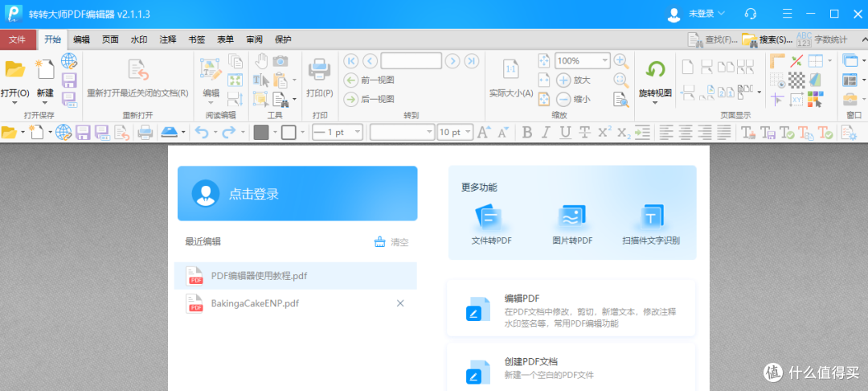868x391 pixels.
Task: Click the 点击登录 login banner
Action: coord(297,193)
